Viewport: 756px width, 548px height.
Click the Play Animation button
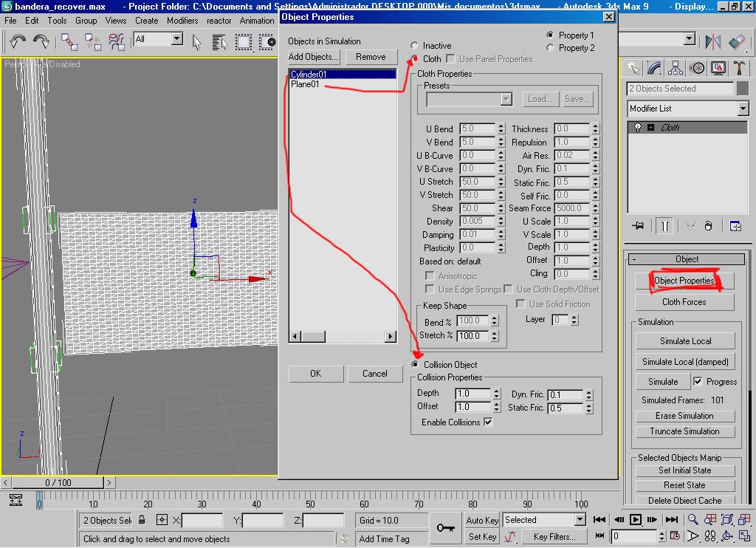click(636, 519)
